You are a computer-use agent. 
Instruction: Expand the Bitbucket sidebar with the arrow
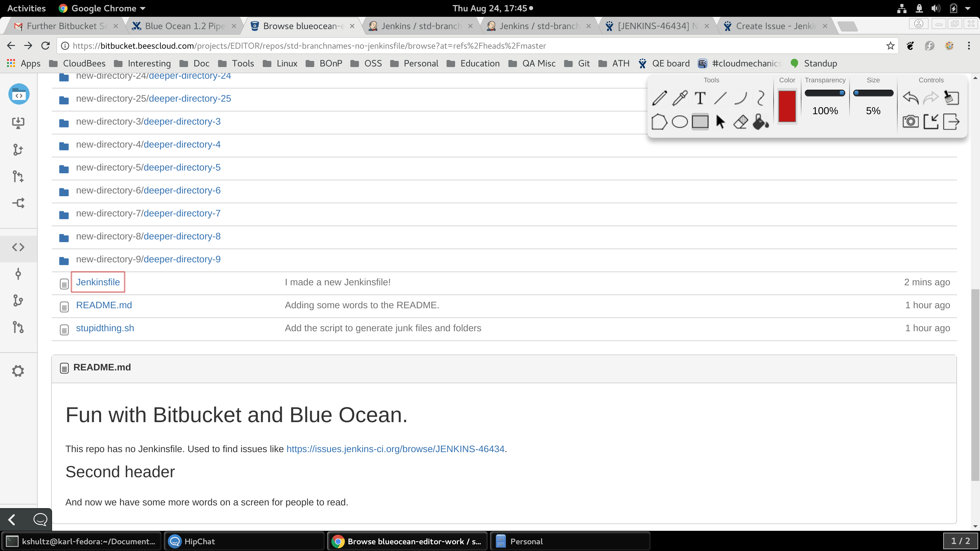click(x=12, y=519)
